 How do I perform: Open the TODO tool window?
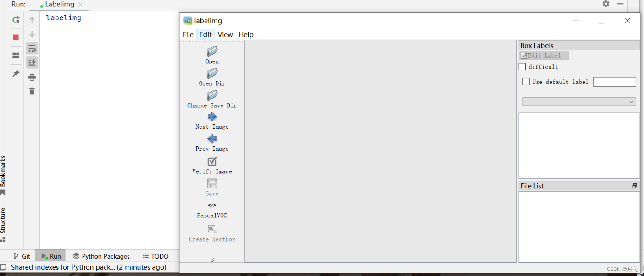click(x=155, y=256)
